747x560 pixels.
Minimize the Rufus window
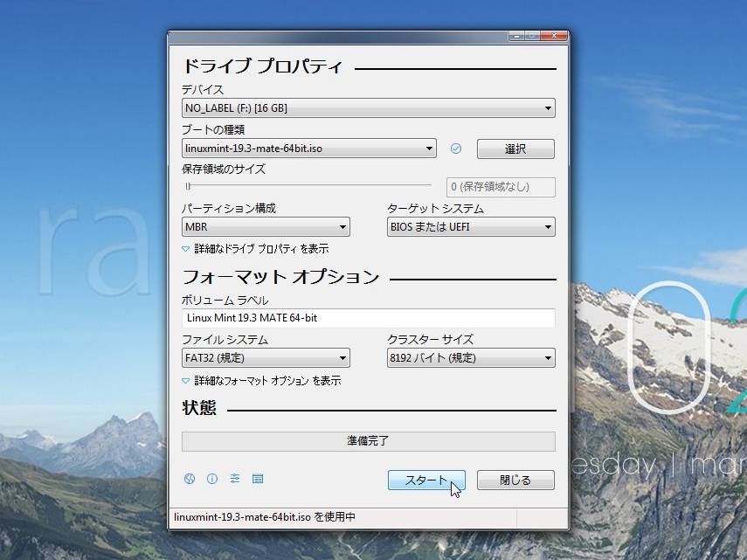tap(516, 36)
